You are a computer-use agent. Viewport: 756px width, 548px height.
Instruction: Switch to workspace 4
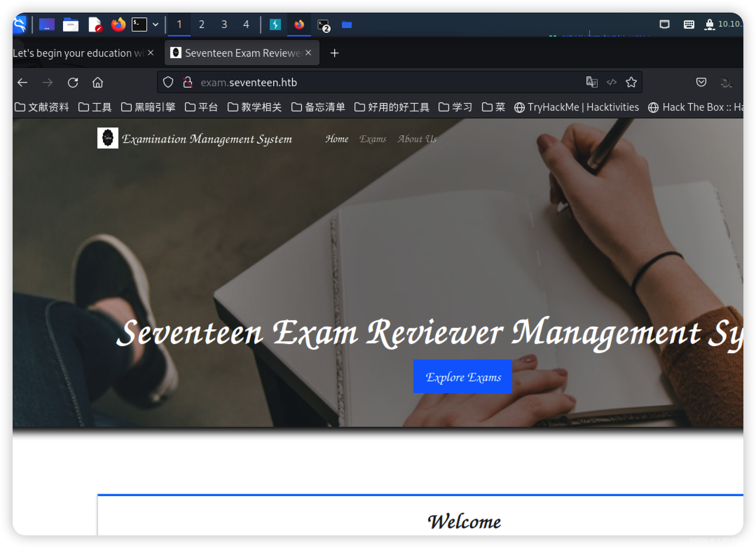pos(246,25)
